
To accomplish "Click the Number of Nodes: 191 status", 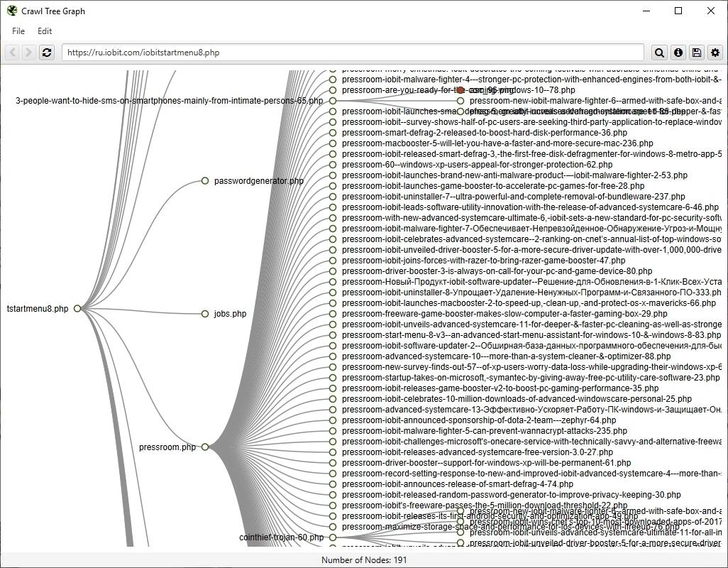I will 364,560.
